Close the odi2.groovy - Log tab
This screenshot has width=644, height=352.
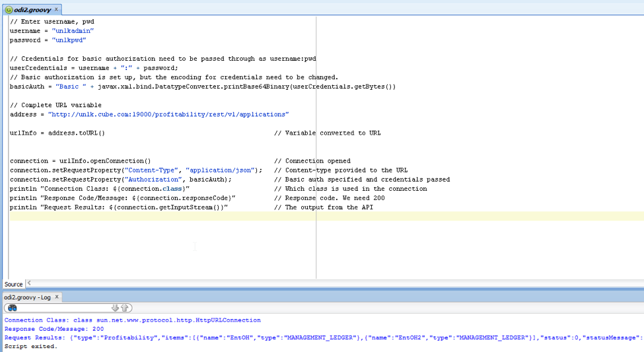pyautogui.click(x=57, y=297)
